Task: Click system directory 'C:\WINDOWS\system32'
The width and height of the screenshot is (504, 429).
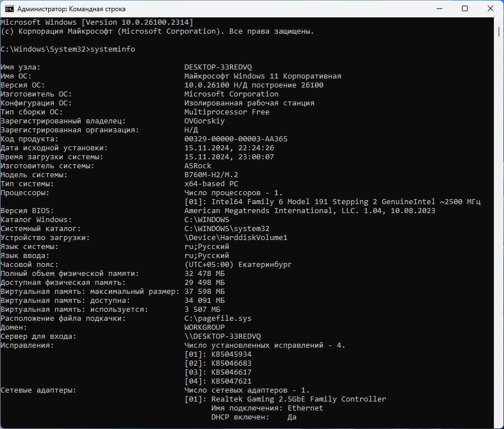Action: tap(226, 229)
